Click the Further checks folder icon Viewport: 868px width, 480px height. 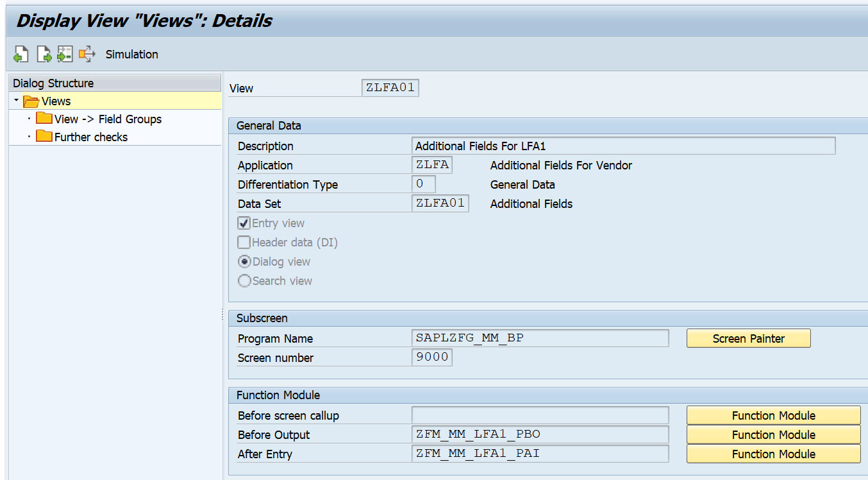pos(44,137)
